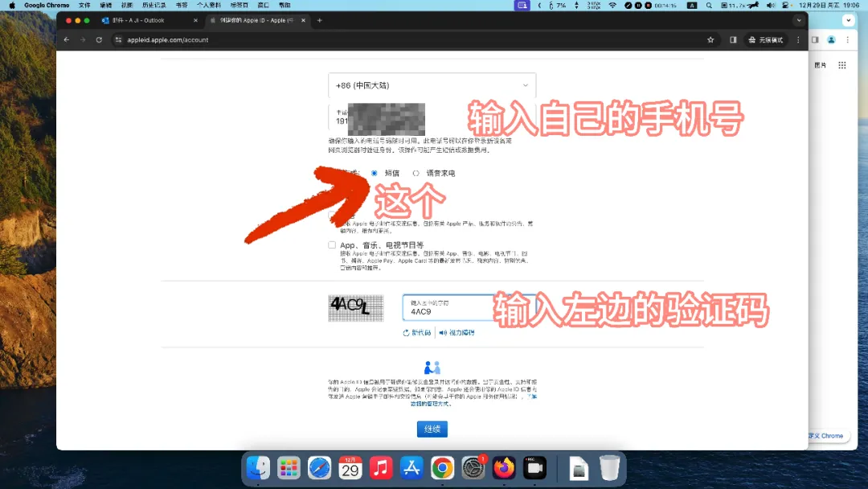
Task: Click the 视力障碍 (Vision Impaired) audio link
Action: [x=457, y=332]
